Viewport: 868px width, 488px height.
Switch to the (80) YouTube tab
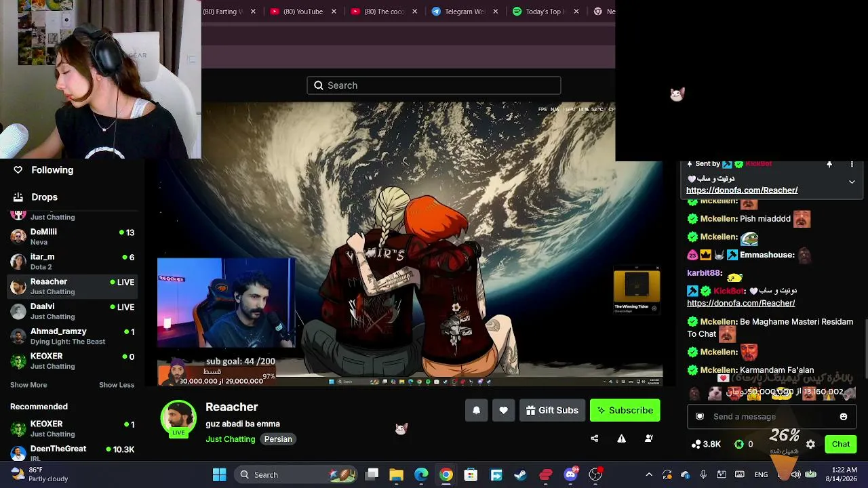[x=303, y=12]
